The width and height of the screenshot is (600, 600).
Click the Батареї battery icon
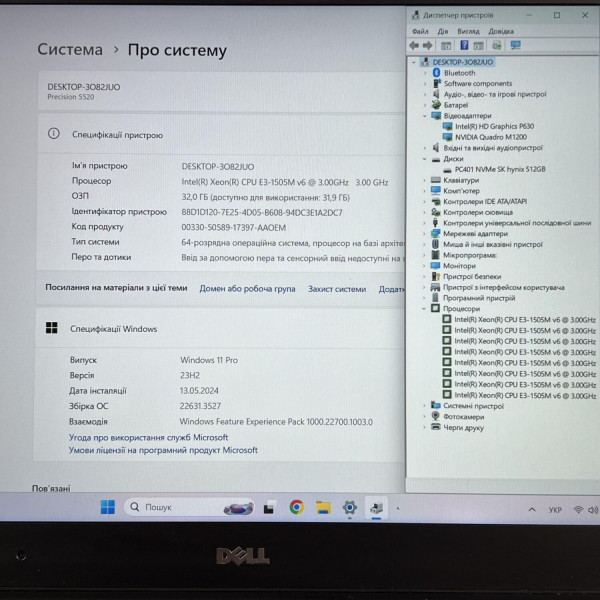(x=436, y=105)
